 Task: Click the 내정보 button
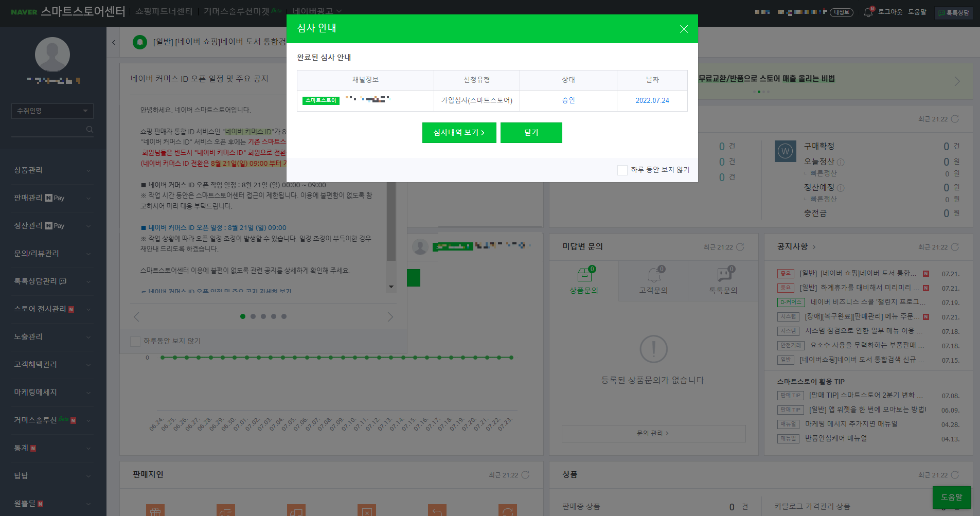coord(842,12)
